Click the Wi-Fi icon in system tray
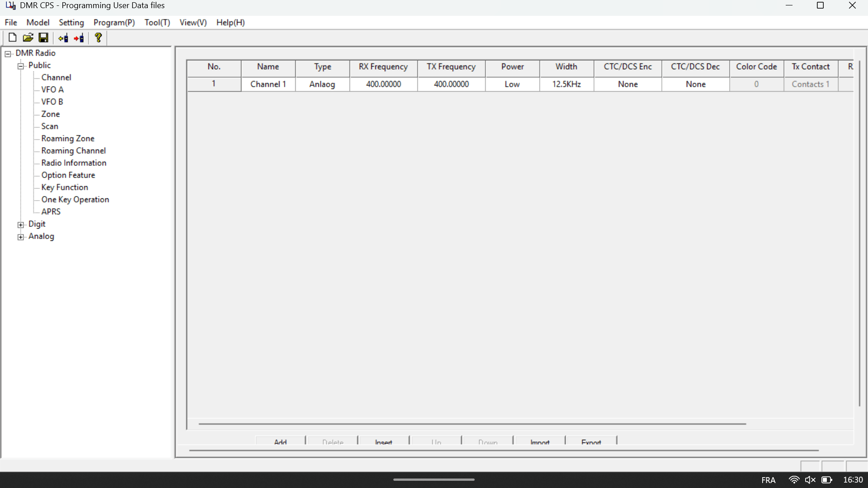 (793, 480)
